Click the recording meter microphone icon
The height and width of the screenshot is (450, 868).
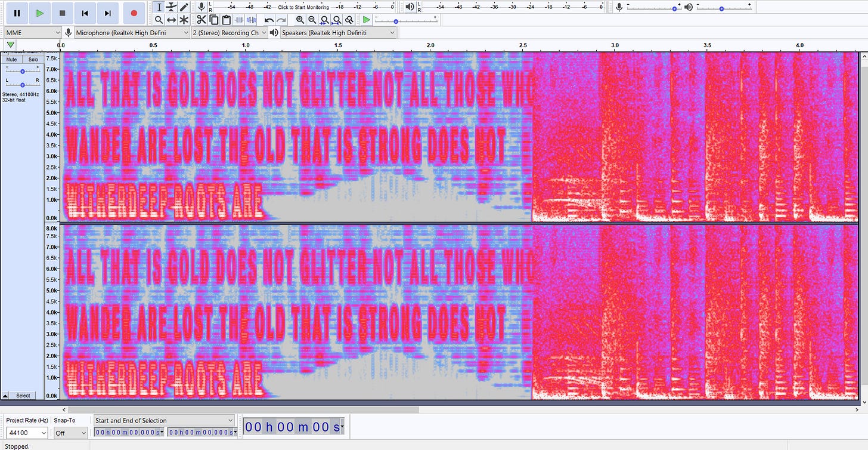pyautogui.click(x=202, y=7)
